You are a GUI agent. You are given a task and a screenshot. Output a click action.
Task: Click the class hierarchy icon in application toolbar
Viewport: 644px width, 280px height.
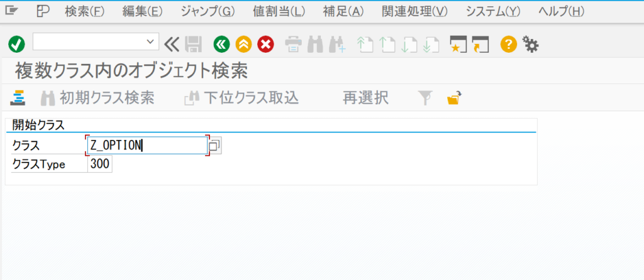[x=18, y=98]
